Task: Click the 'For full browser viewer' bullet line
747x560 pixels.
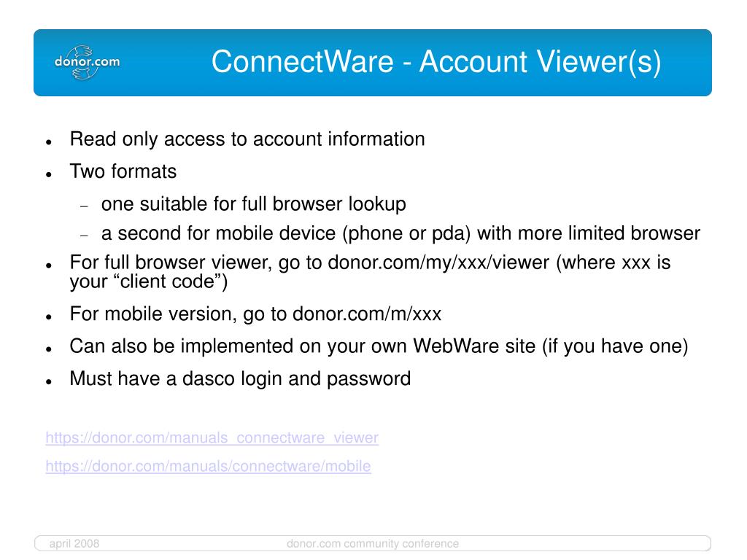Action: pos(370,262)
